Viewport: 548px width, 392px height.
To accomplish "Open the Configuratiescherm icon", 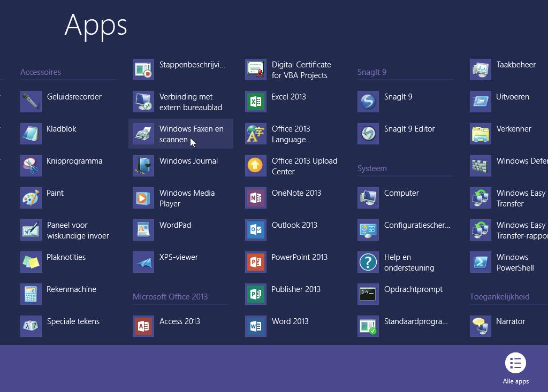I will tap(368, 230).
